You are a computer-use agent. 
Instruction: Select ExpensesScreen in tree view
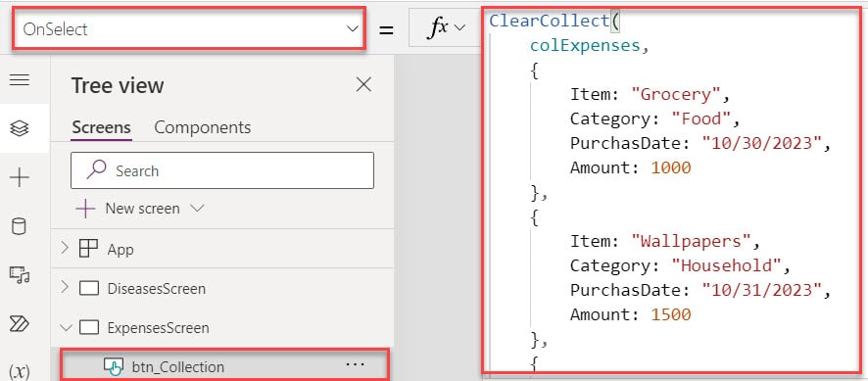(159, 328)
